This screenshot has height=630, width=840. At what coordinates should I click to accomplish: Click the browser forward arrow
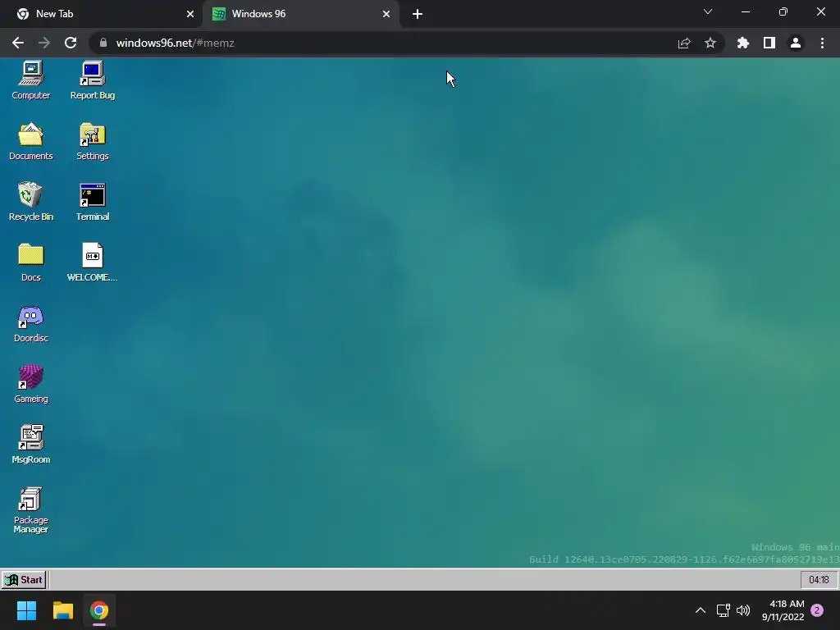pyautogui.click(x=44, y=43)
